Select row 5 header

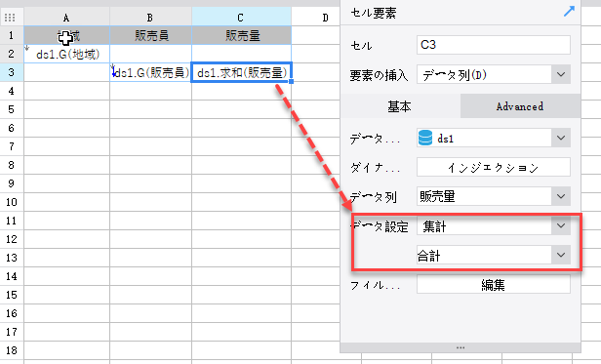[12, 109]
